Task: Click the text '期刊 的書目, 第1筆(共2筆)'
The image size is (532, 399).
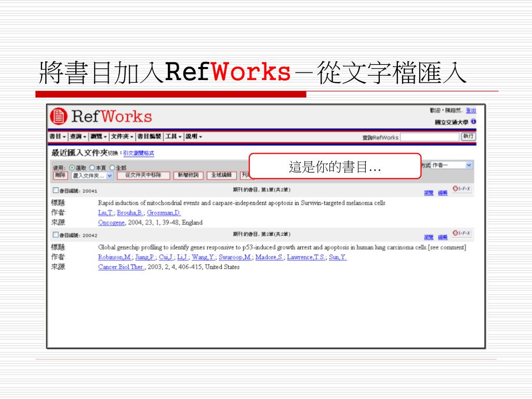Action: [262, 190]
